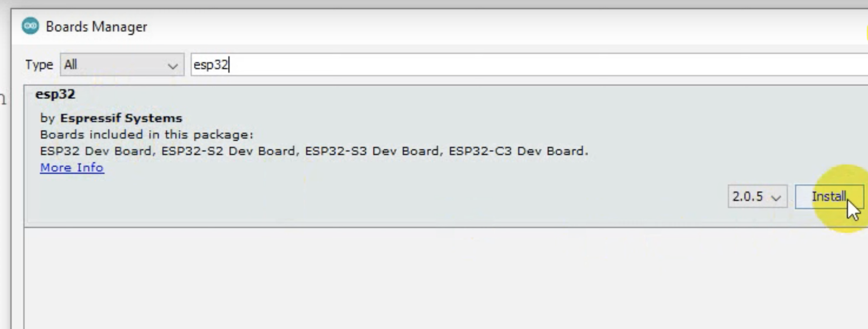This screenshot has height=329, width=868.
Task: Click the blank title bar area right of Boards Manager
Action: [x=505, y=27]
